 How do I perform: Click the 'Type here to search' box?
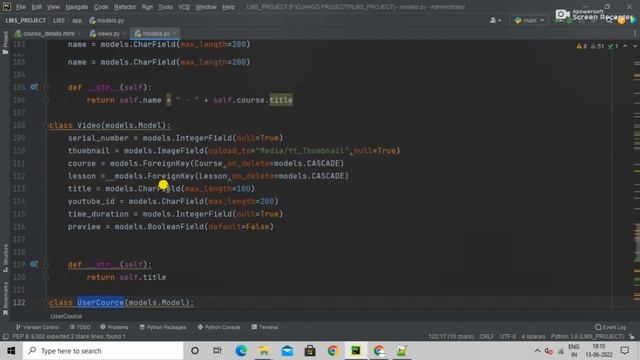click(x=103, y=351)
